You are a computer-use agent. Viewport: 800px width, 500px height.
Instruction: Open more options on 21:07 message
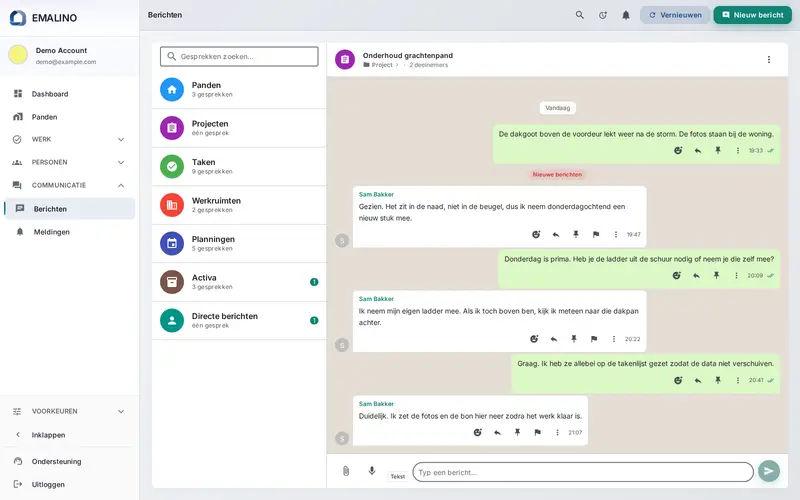click(557, 433)
